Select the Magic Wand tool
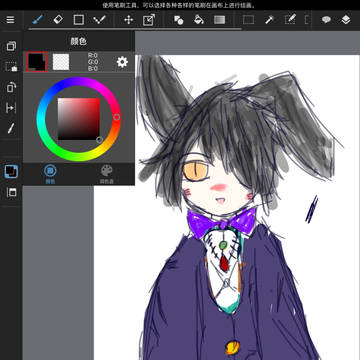 (x=269, y=20)
